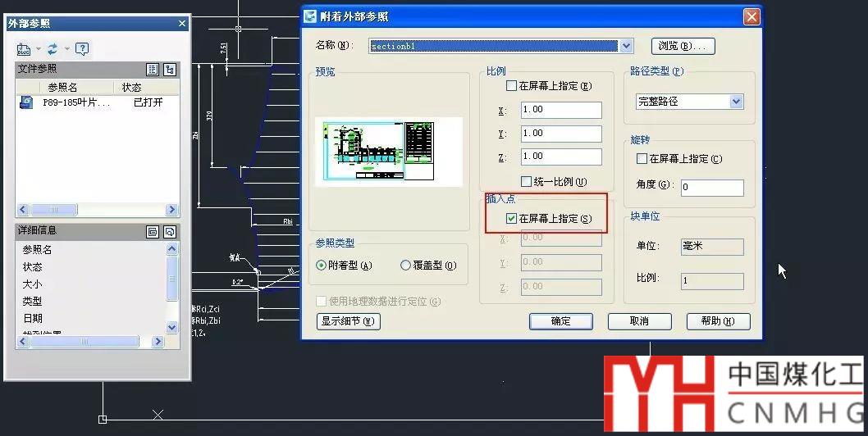Toggle scale 在屏幕上指定(E) checkbox

pos(511,86)
